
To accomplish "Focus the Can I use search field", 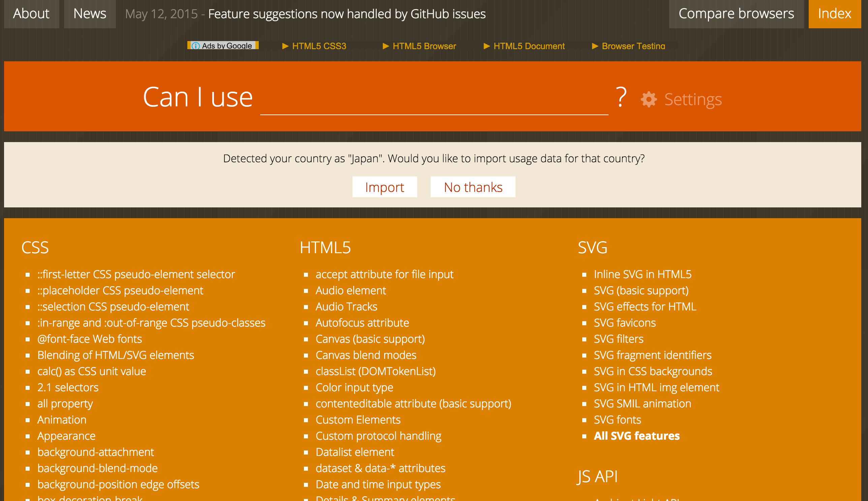I will click(434, 100).
